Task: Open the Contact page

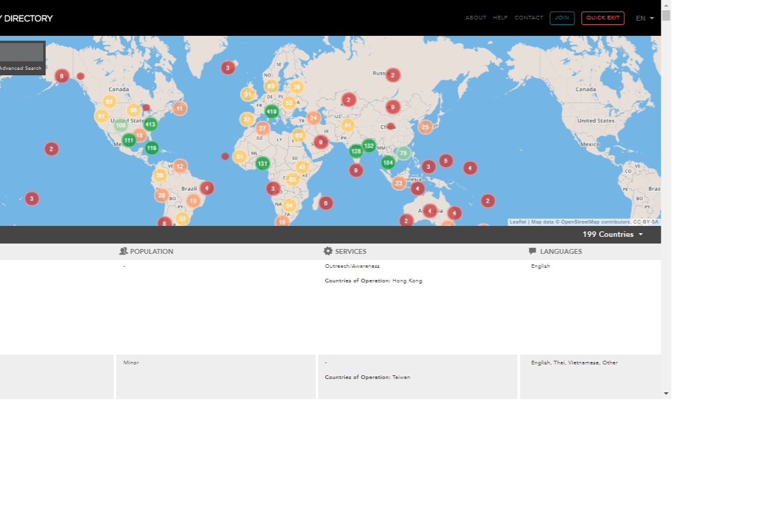Action: click(x=529, y=18)
